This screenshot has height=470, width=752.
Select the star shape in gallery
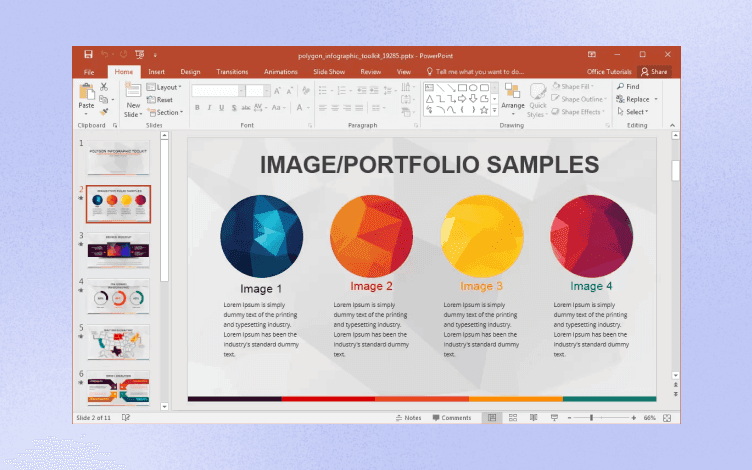[484, 110]
